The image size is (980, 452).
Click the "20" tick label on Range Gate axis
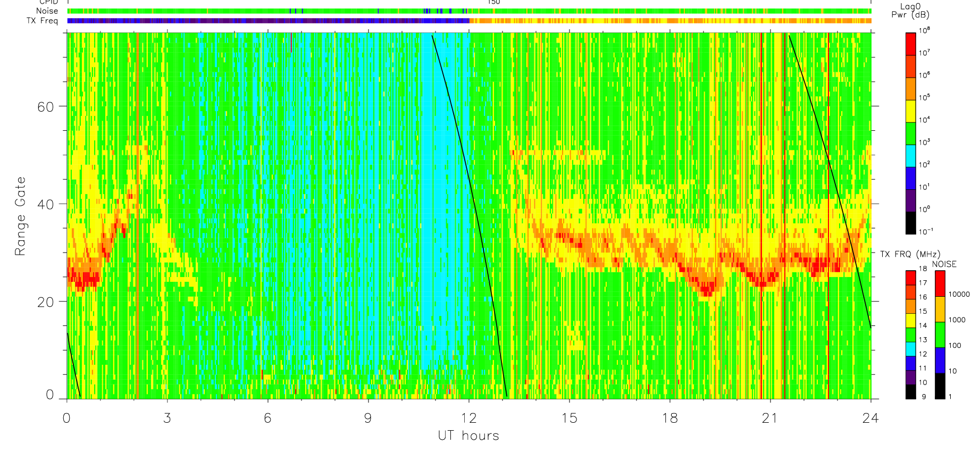(x=46, y=302)
